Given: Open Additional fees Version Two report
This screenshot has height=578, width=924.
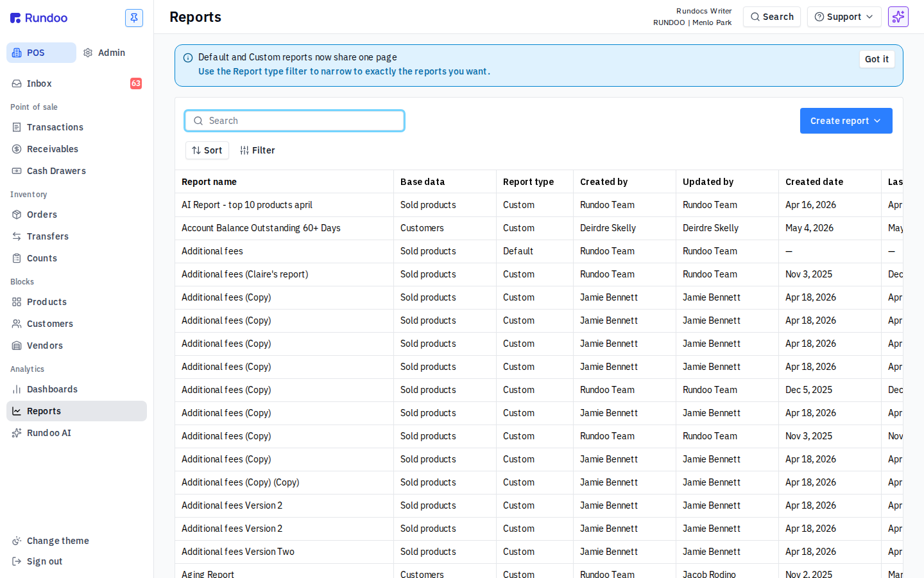Looking at the screenshot, I should [x=238, y=552].
